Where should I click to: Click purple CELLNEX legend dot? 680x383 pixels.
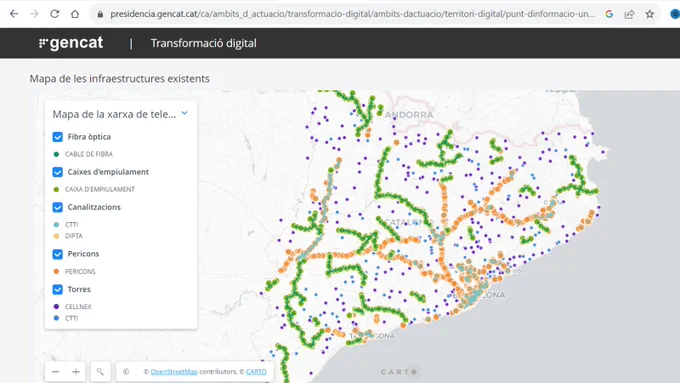click(56, 307)
